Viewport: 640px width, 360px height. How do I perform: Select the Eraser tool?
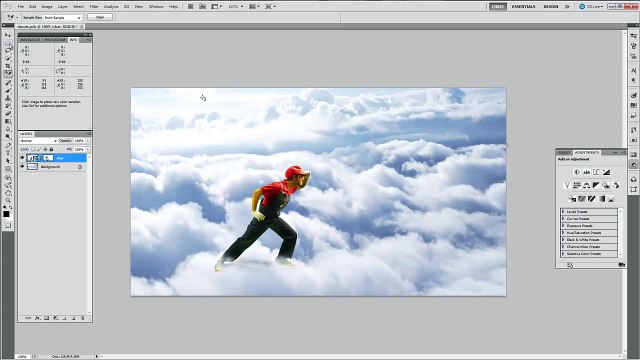pos(8,113)
